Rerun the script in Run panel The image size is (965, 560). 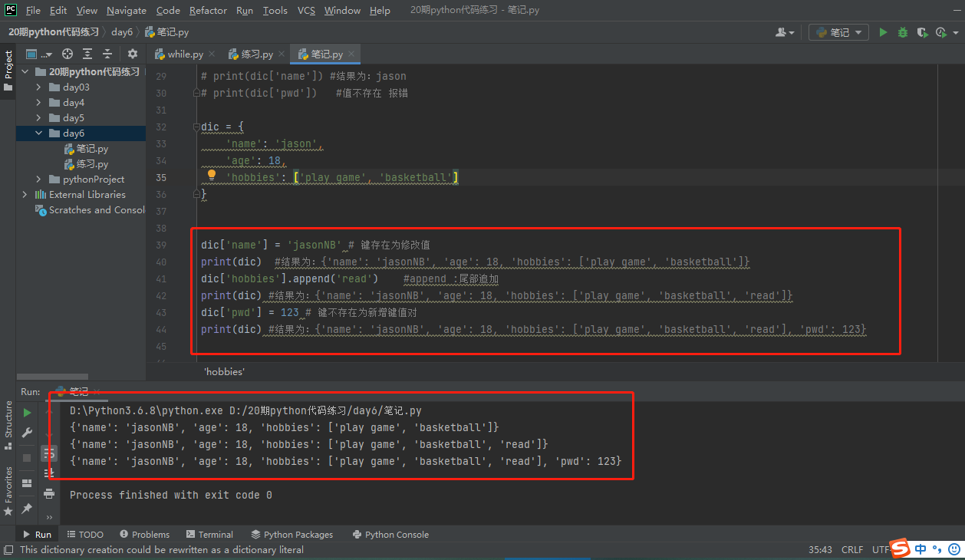(27, 413)
